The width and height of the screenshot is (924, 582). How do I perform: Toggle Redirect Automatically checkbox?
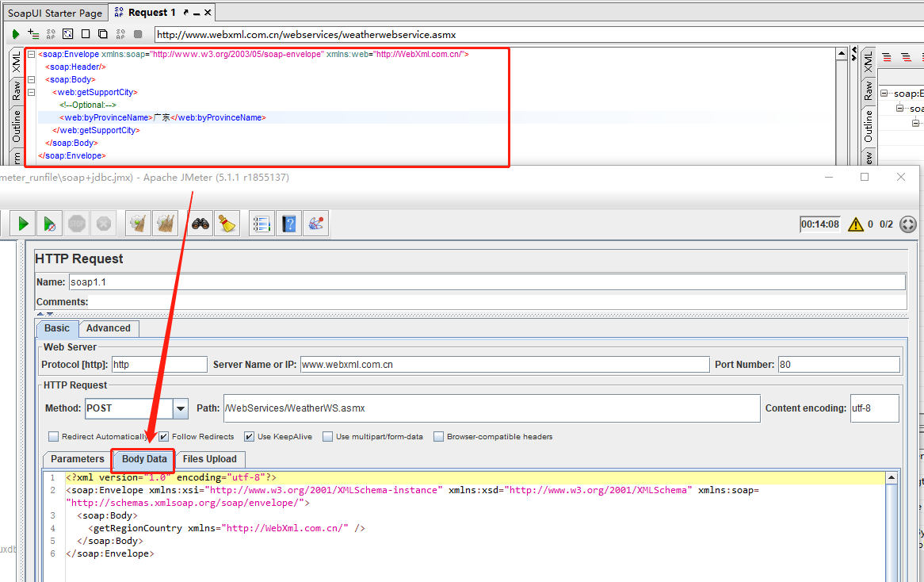pos(54,436)
